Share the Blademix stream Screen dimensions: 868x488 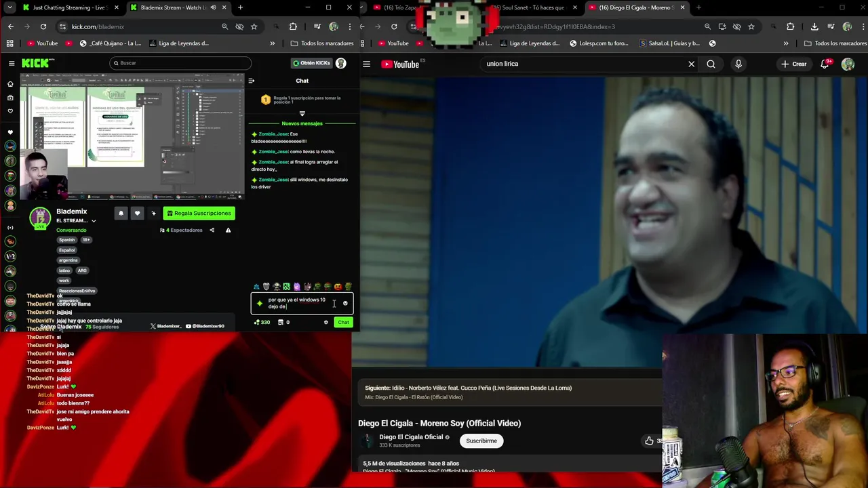(x=212, y=230)
